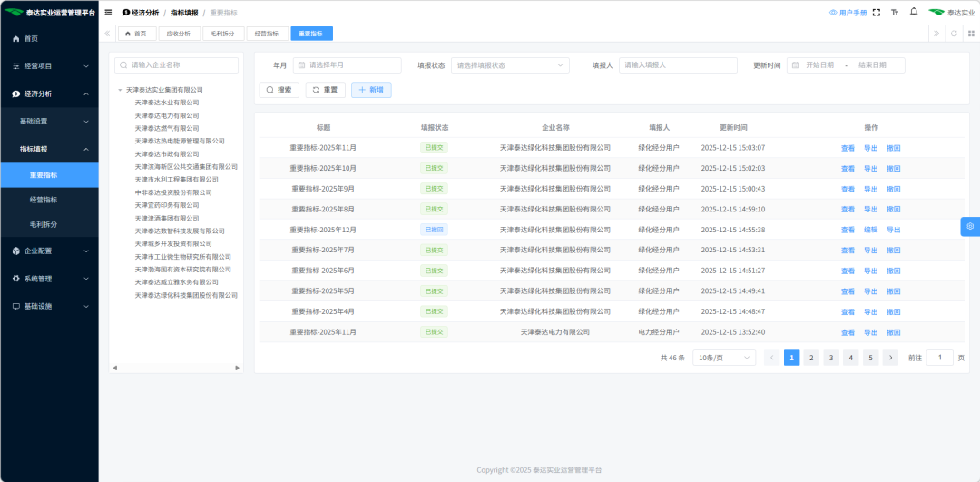Open the notification bell
Screen dimensions: 980x482
(914, 12)
